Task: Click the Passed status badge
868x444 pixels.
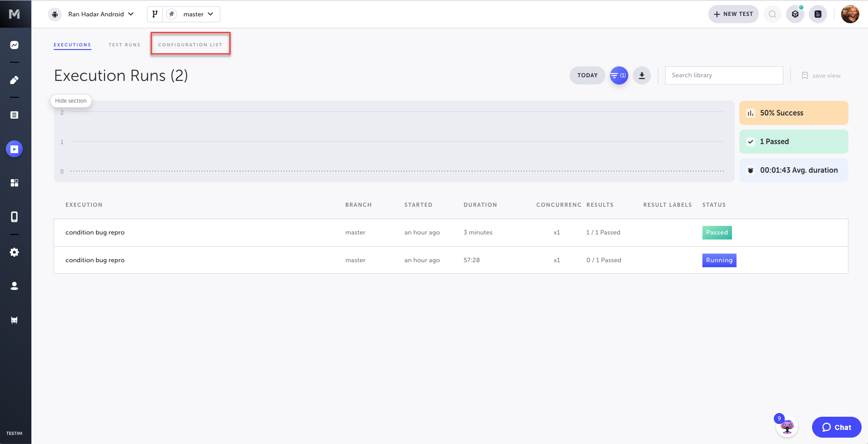Action: [717, 233]
